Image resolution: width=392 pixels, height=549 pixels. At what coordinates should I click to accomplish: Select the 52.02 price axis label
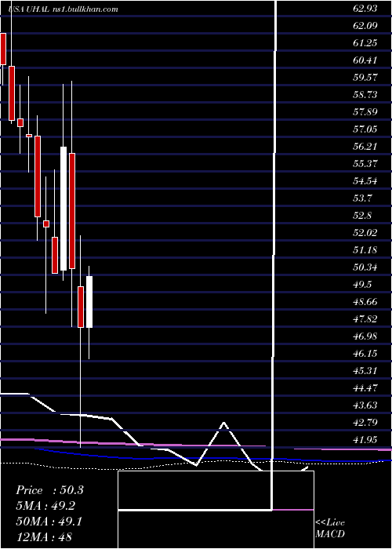(365, 233)
